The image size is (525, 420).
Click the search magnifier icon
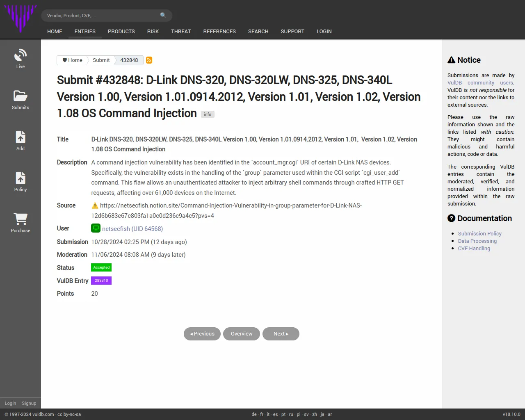tap(163, 15)
